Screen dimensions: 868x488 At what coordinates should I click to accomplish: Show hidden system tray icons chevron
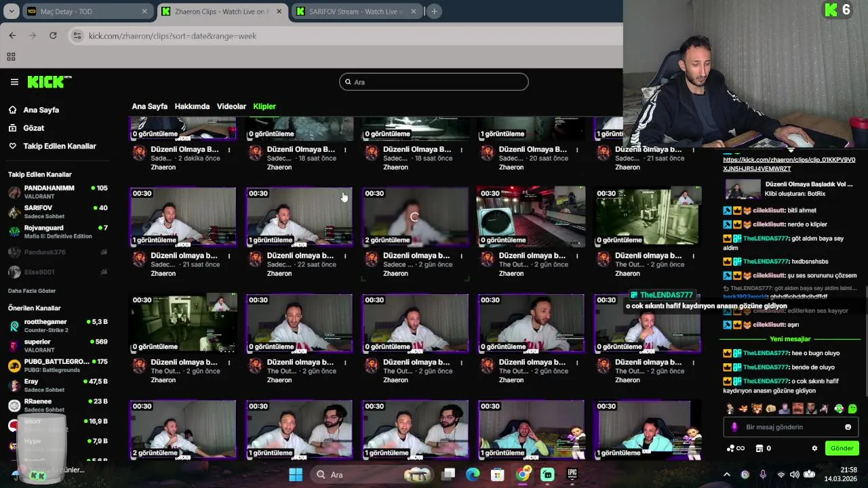[726, 474]
